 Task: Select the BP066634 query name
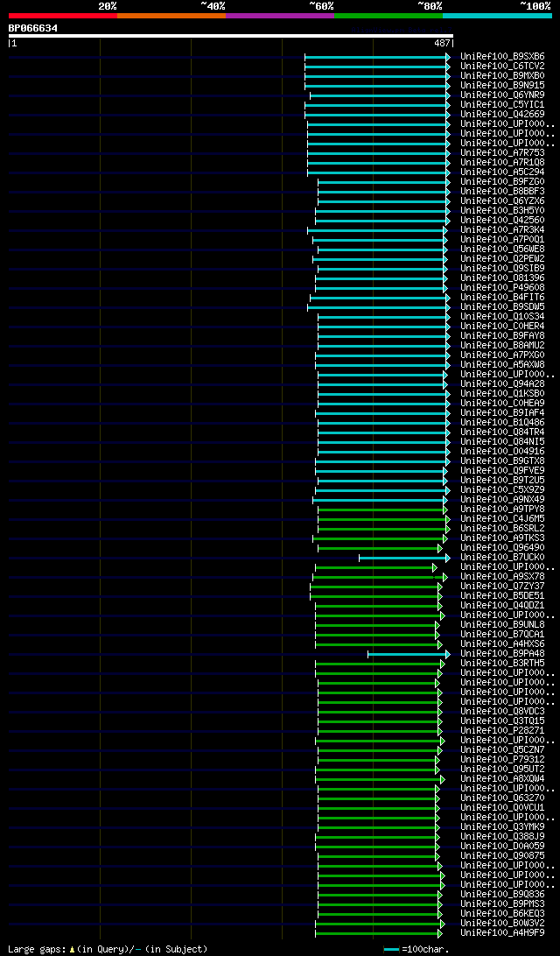point(33,28)
